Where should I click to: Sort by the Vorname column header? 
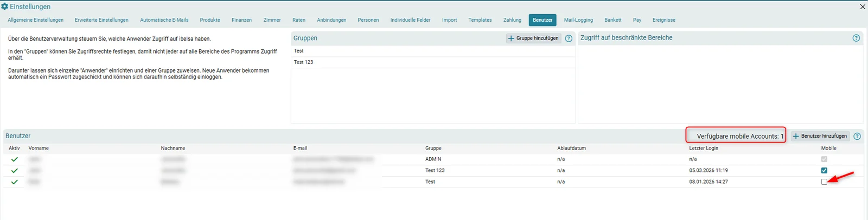(x=39, y=148)
